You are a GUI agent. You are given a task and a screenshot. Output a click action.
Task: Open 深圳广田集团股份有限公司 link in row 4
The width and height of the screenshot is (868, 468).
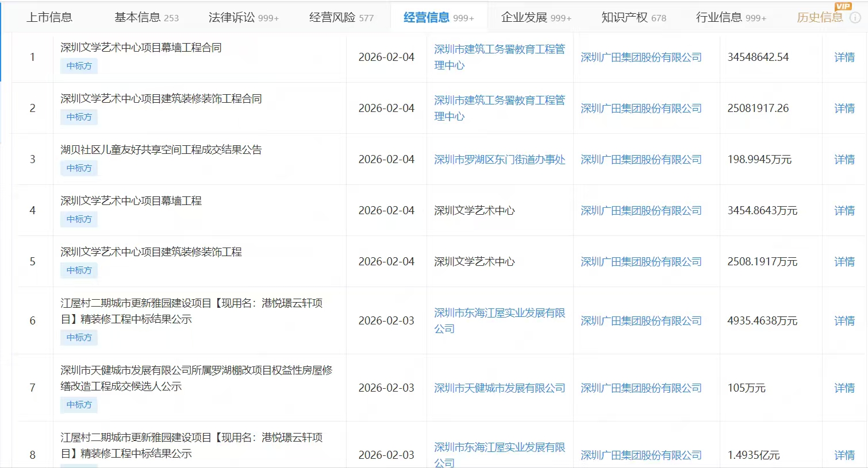[641, 210]
